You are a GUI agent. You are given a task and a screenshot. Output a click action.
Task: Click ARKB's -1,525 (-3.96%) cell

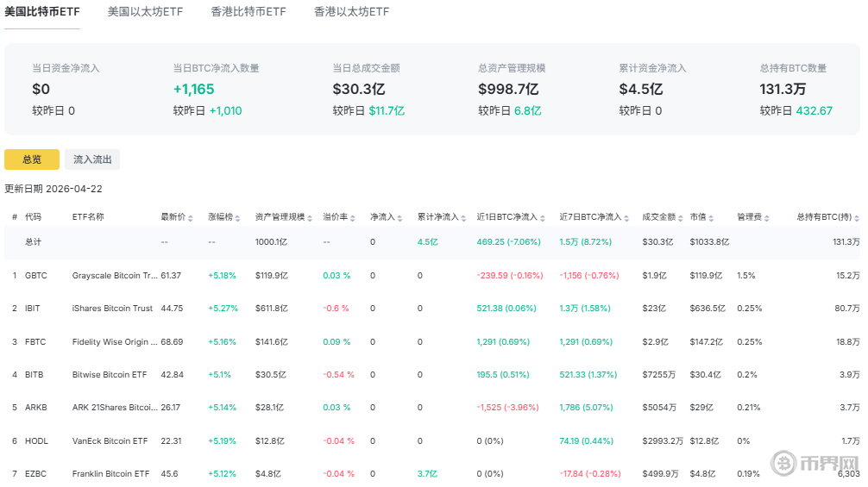507,408
